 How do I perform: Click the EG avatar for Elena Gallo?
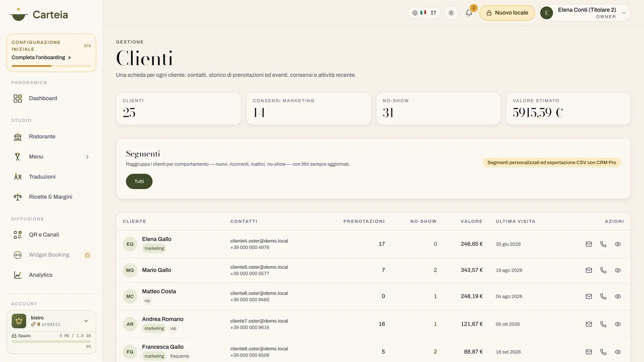130,244
